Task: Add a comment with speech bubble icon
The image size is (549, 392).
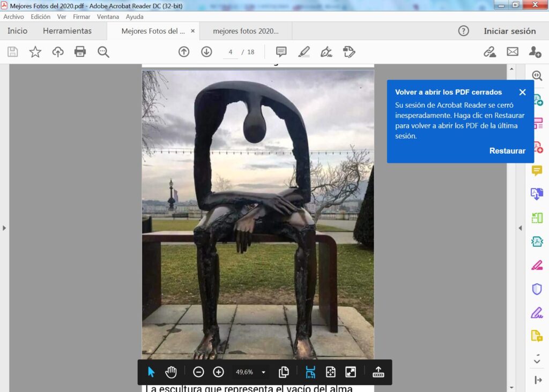Action: (281, 52)
